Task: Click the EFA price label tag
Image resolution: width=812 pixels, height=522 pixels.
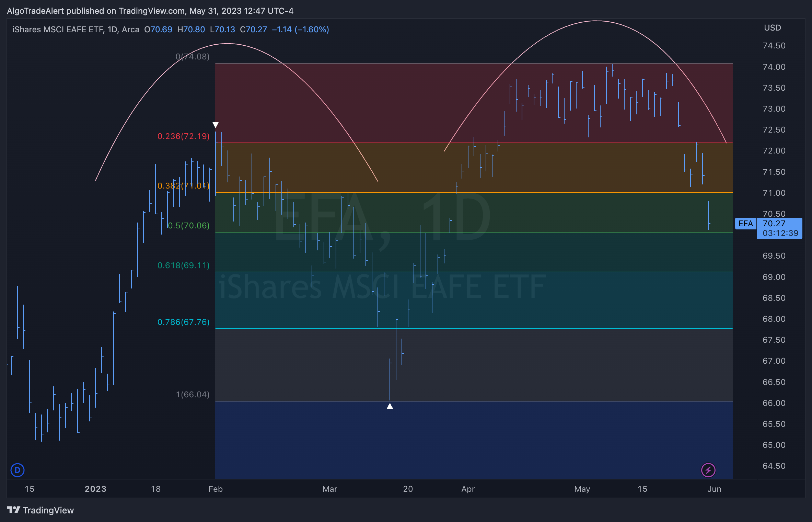Action: click(x=745, y=224)
